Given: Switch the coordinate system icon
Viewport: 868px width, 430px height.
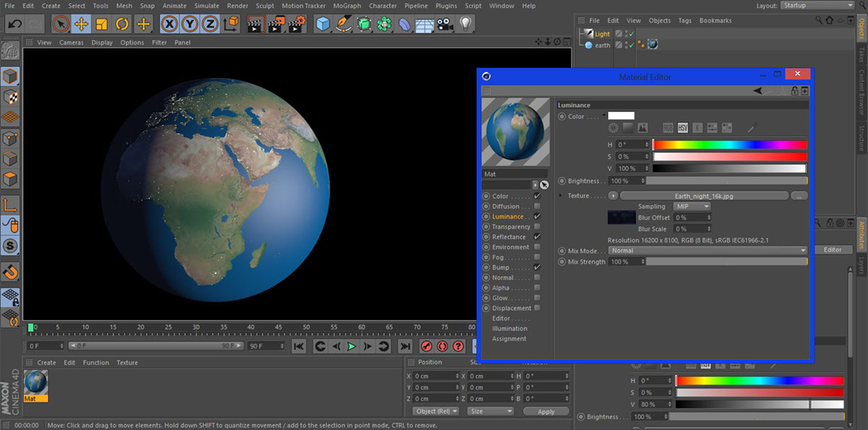Looking at the screenshot, I should pos(231,24).
